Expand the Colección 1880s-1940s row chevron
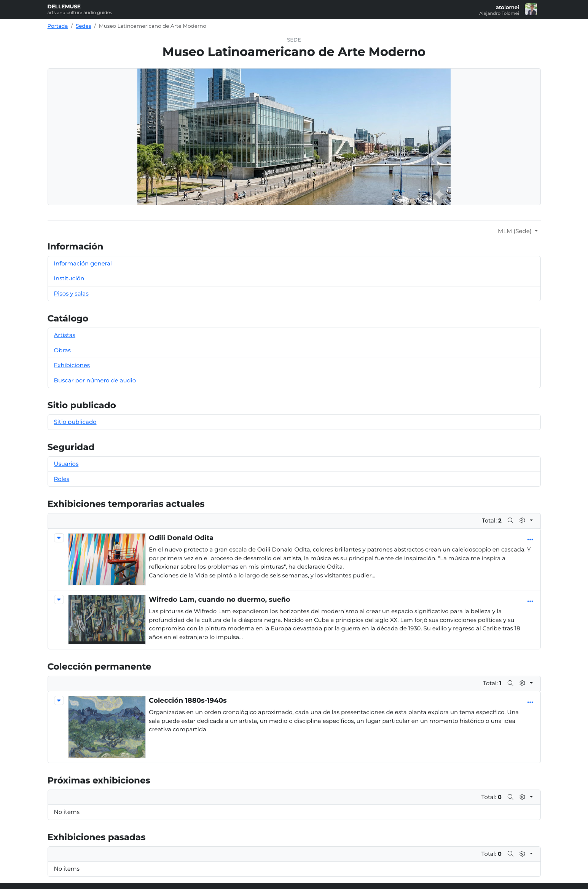Image resolution: width=588 pixels, height=889 pixels. (x=59, y=700)
